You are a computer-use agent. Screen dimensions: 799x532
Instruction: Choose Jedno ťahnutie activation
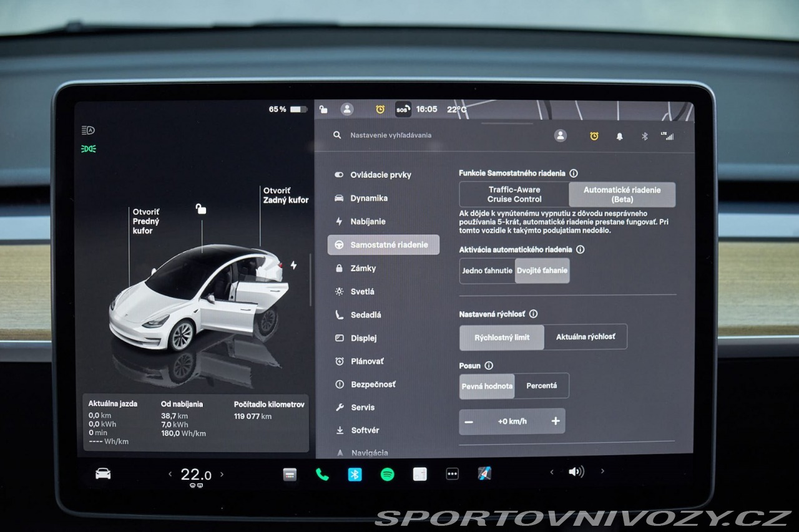tap(488, 271)
